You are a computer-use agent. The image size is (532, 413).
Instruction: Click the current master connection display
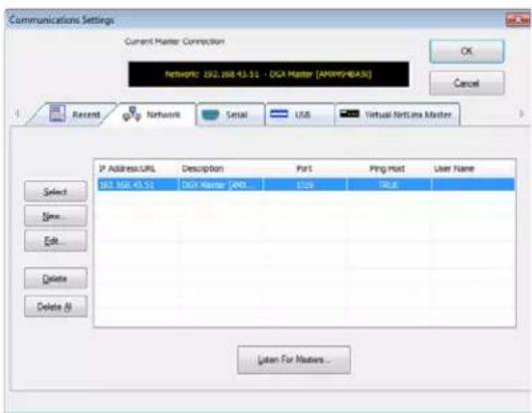(x=269, y=75)
